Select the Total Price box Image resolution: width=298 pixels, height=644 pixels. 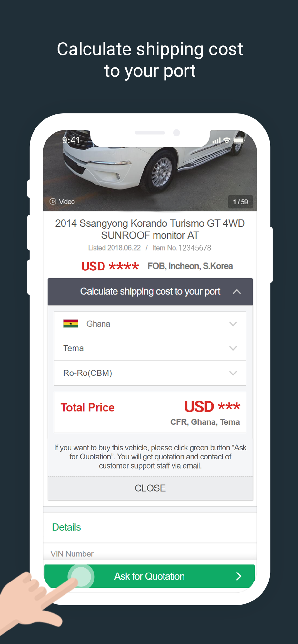pyautogui.click(x=150, y=412)
